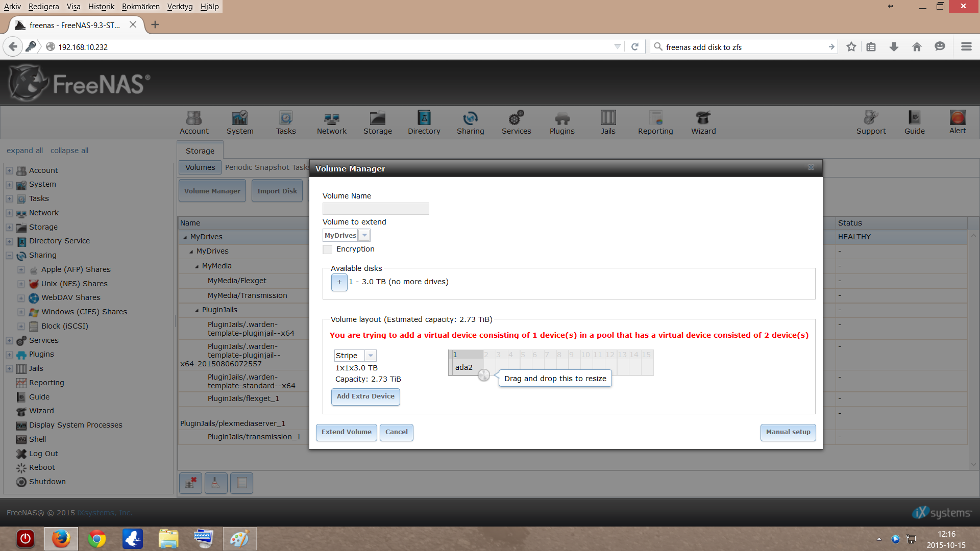
Task: Open the Guide toolbar icon
Action: pyautogui.click(x=915, y=123)
